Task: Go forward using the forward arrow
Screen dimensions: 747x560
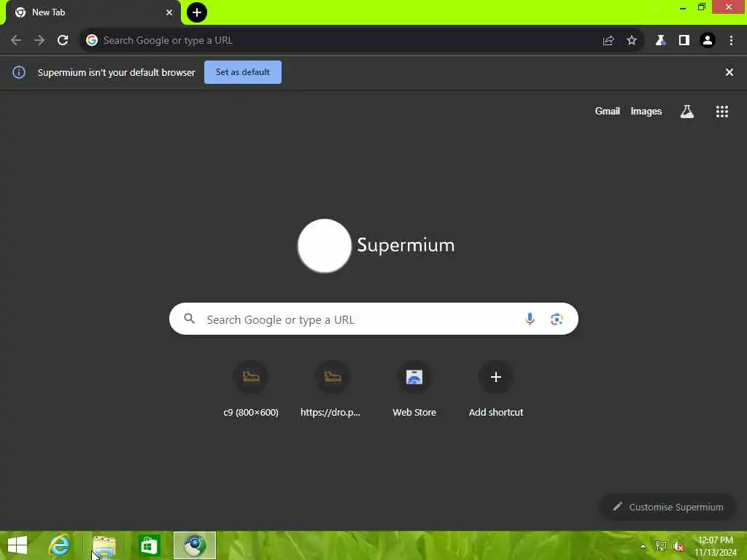Action: pos(39,41)
